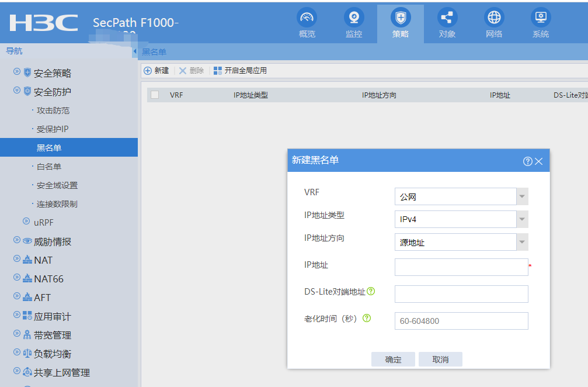Viewport: 588px width, 387px height.
Task: Open the 概览 overview icon
Action: (x=307, y=18)
